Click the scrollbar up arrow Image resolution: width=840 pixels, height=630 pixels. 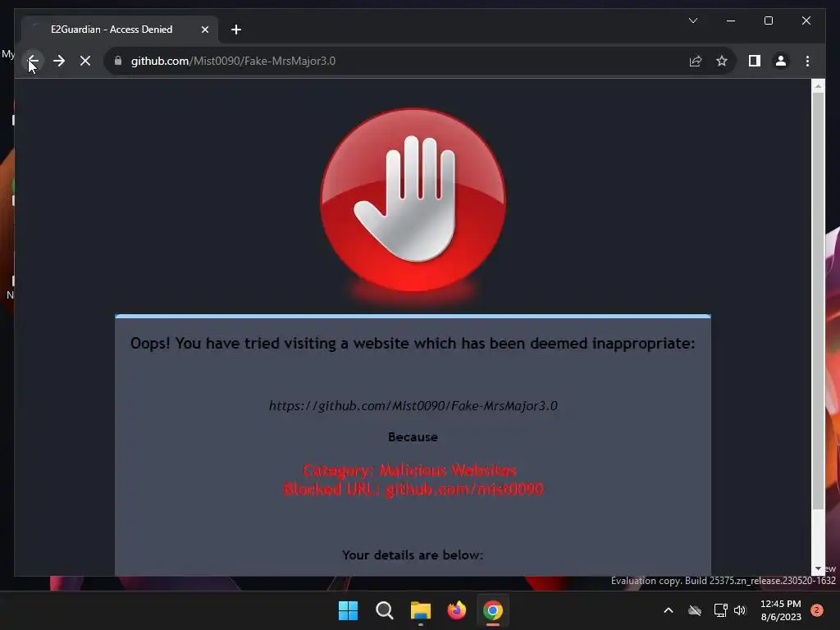pos(818,85)
